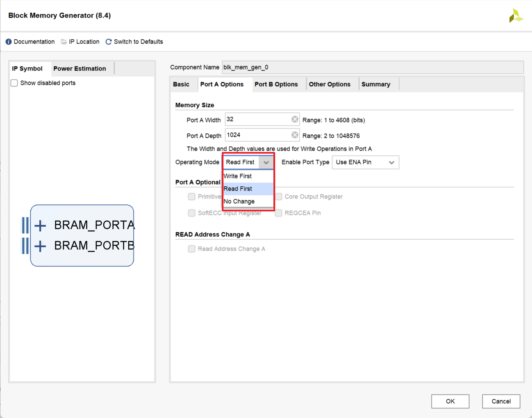Click the Cancel button
532x418 pixels.
point(501,401)
